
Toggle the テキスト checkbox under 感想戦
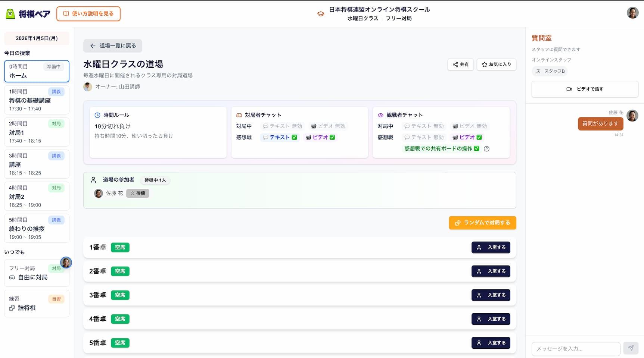295,137
